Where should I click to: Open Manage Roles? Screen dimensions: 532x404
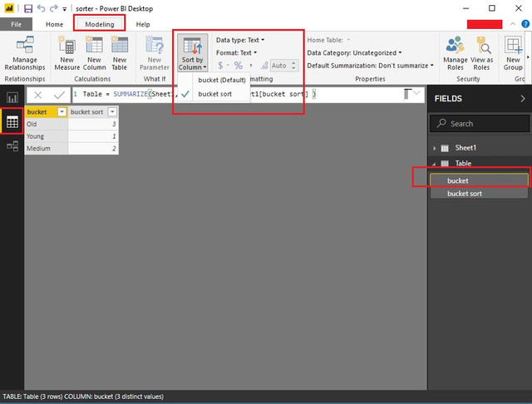(456, 53)
